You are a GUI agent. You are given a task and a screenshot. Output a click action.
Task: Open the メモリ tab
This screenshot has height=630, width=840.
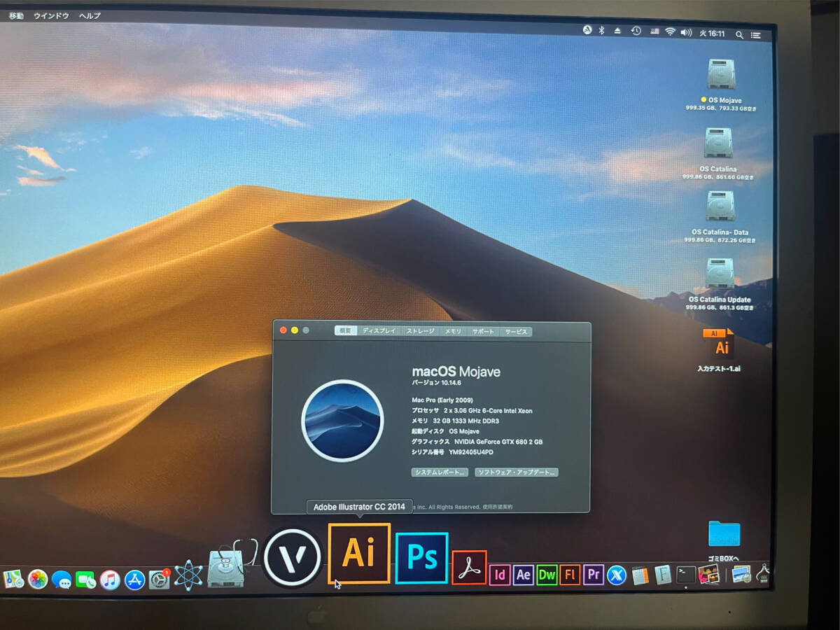[x=454, y=331]
